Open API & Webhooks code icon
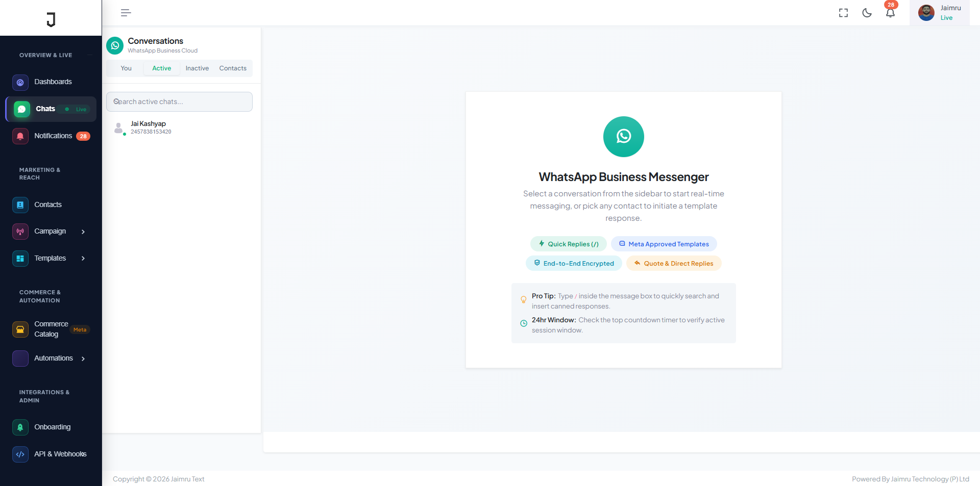Image resolution: width=980 pixels, height=486 pixels. coord(20,454)
